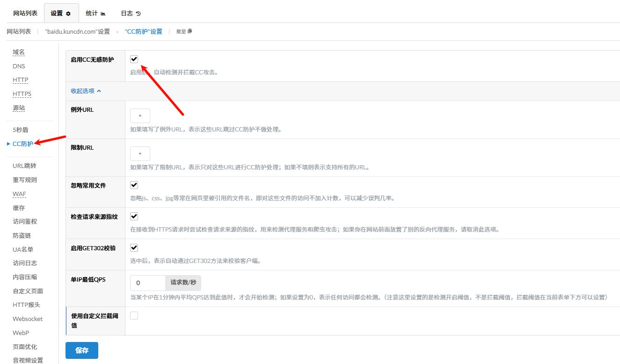Viewport: 620px width, 364px height.
Task: Toggle 忽略常用文件 checkbox
Action: (134, 185)
